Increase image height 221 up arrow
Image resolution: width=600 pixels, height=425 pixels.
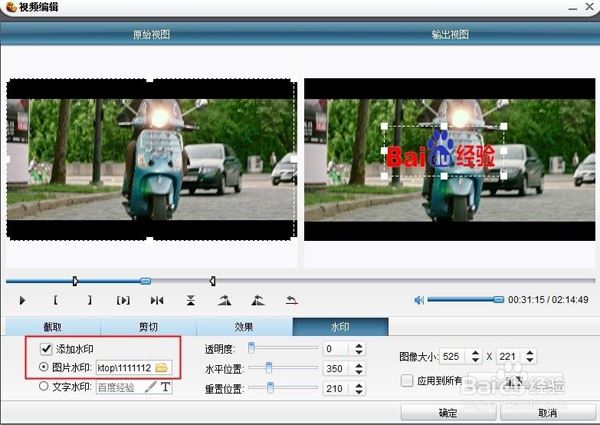click(x=530, y=353)
